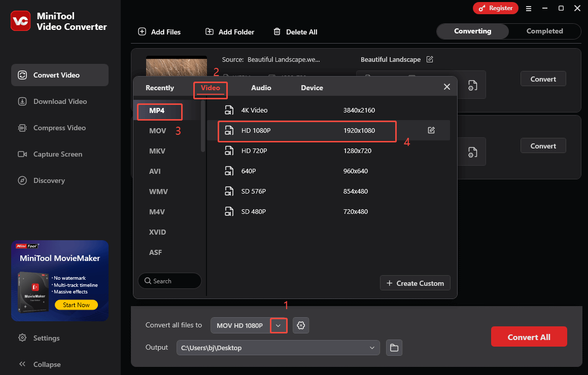Click the HD 720P file icon

(x=229, y=151)
